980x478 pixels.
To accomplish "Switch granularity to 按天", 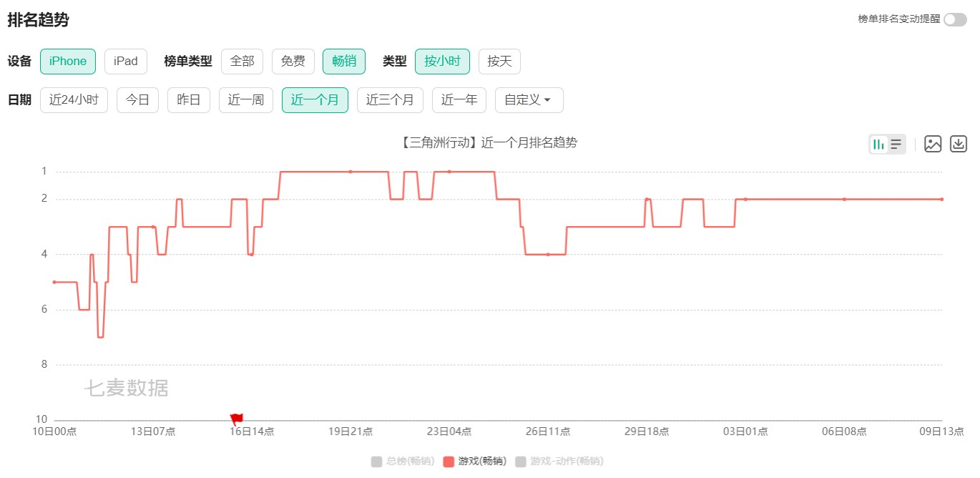I will click(x=499, y=62).
